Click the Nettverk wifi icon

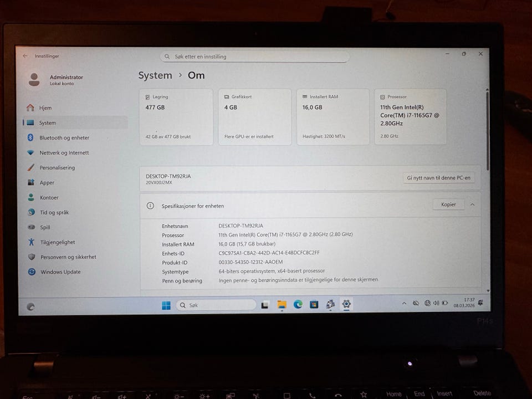[30, 153]
